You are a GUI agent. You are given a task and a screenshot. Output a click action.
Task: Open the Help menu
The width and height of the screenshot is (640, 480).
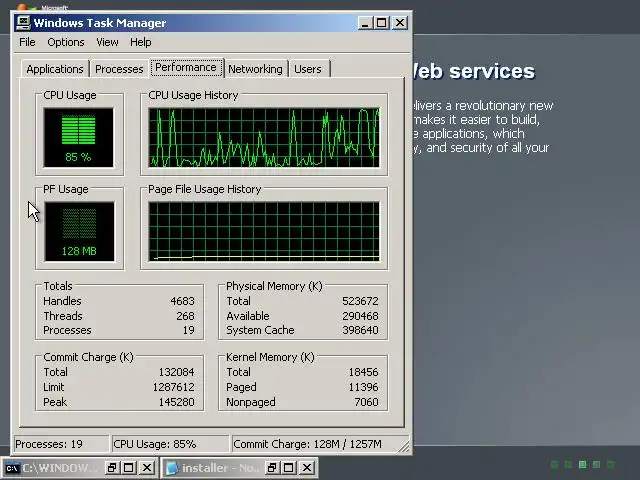140,42
